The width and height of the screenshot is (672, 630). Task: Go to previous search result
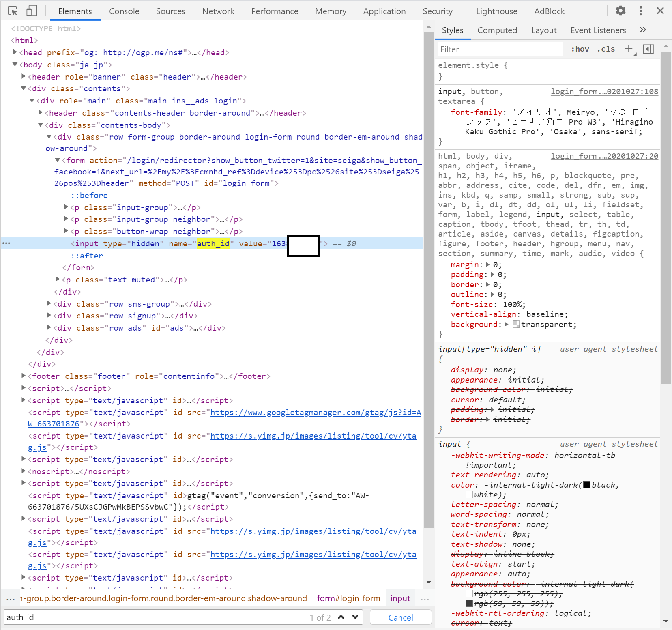[x=341, y=617]
